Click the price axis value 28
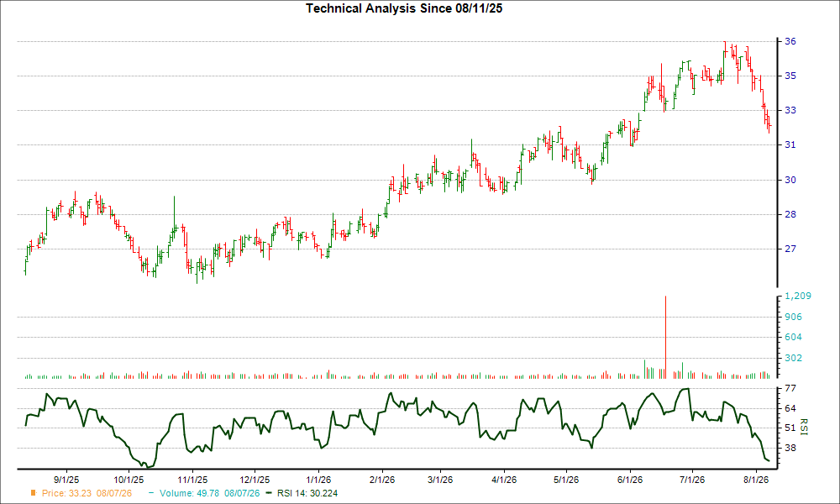840x504 pixels. (x=790, y=214)
